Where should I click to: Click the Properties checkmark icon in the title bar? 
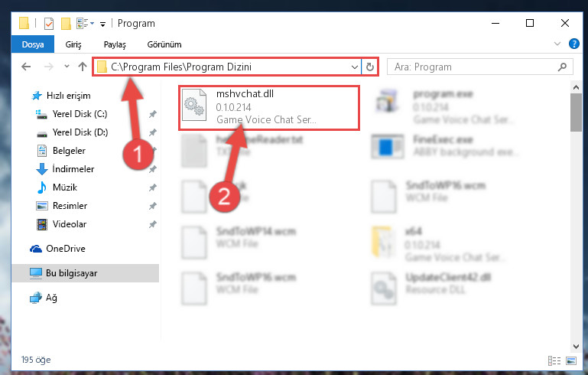tap(49, 24)
